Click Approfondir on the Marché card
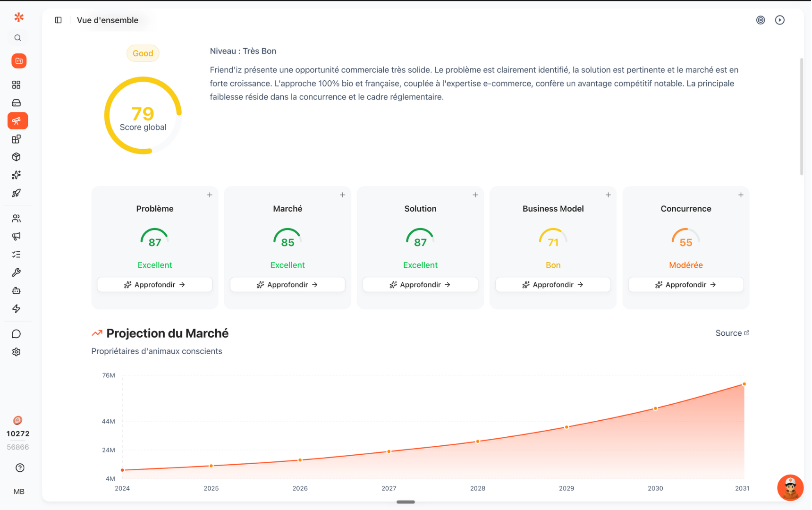Viewport: 812px width, 510px height. (288, 285)
